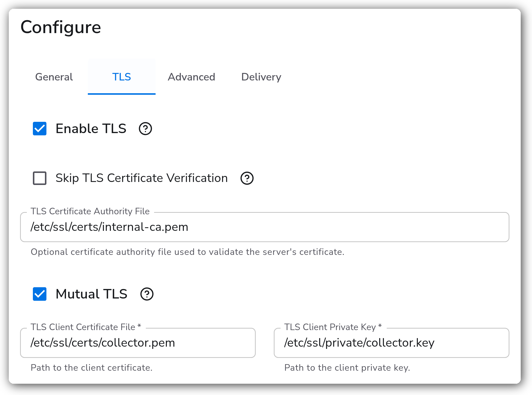
Task: Click 'Path to the client private key' hint
Action: (x=347, y=368)
